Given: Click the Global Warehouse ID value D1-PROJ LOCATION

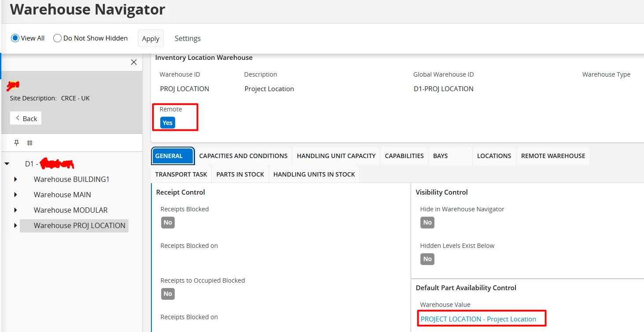Looking at the screenshot, I should (x=444, y=89).
